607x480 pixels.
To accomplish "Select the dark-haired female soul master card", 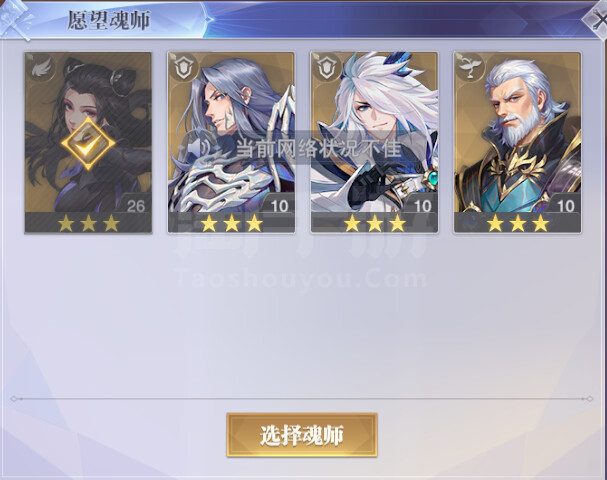I will click(x=88, y=143).
